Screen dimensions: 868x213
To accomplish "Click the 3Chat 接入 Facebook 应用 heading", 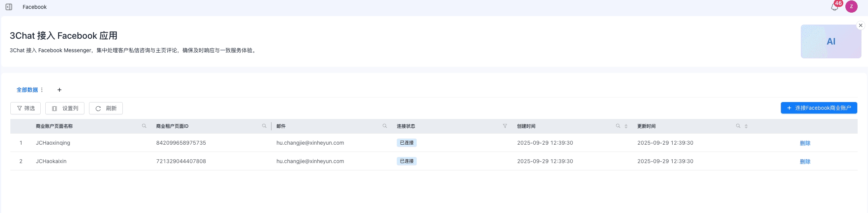I will 64,36.
